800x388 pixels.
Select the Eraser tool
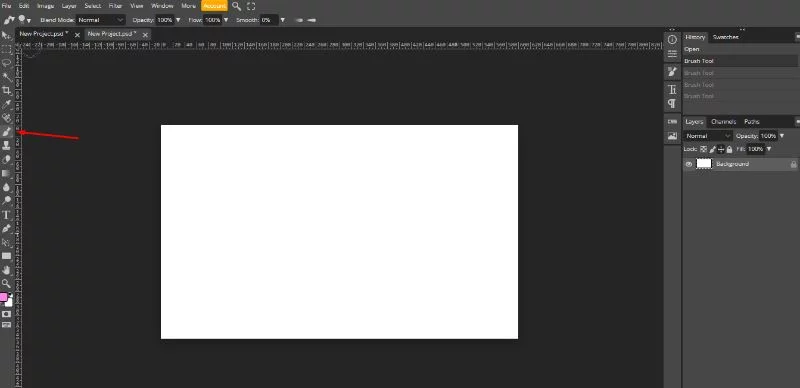pyautogui.click(x=6, y=159)
